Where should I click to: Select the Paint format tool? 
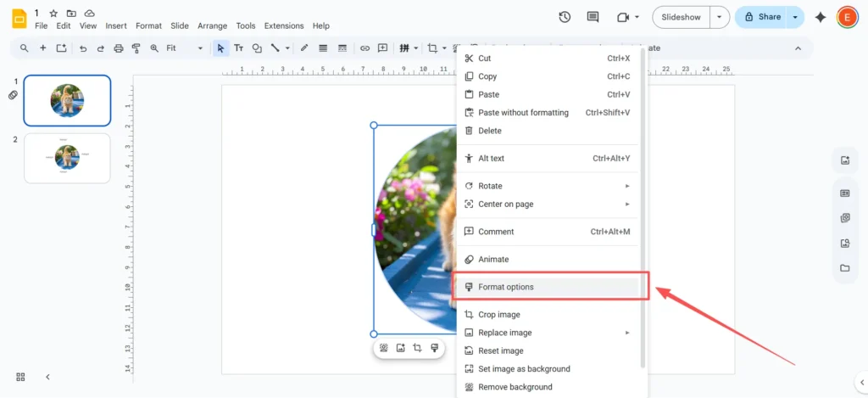point(136,48)
